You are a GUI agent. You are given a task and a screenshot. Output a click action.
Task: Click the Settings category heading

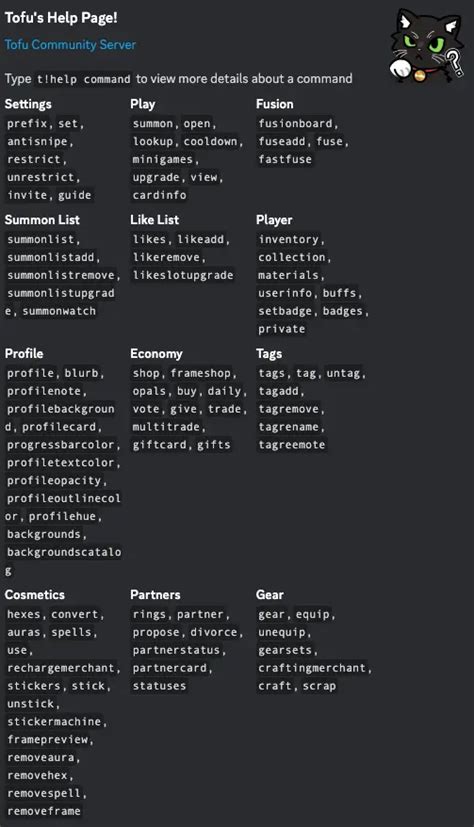click(x=28, y=104)
